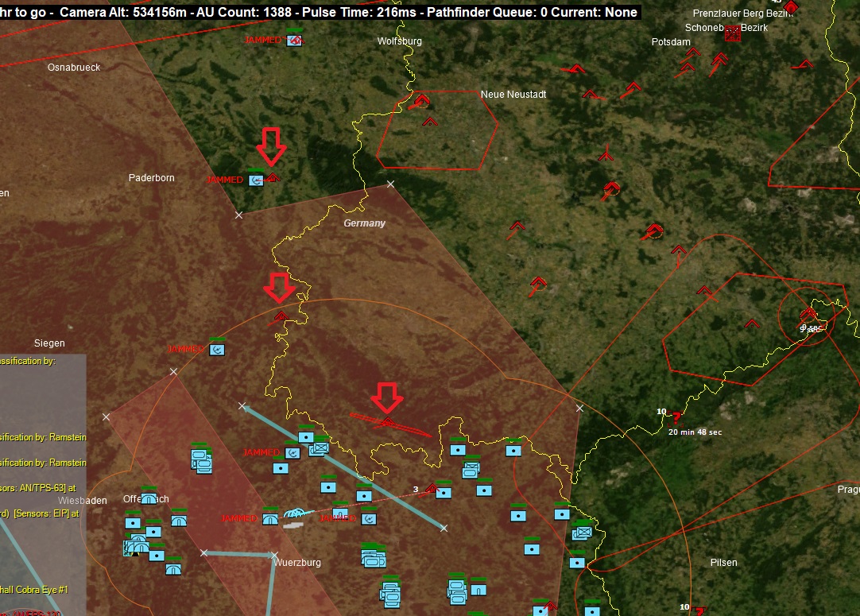The height and width of the screenshot is (616, 860).
Task: Click jammed radar at top of teal course line
Action: (x=292, y=453)
